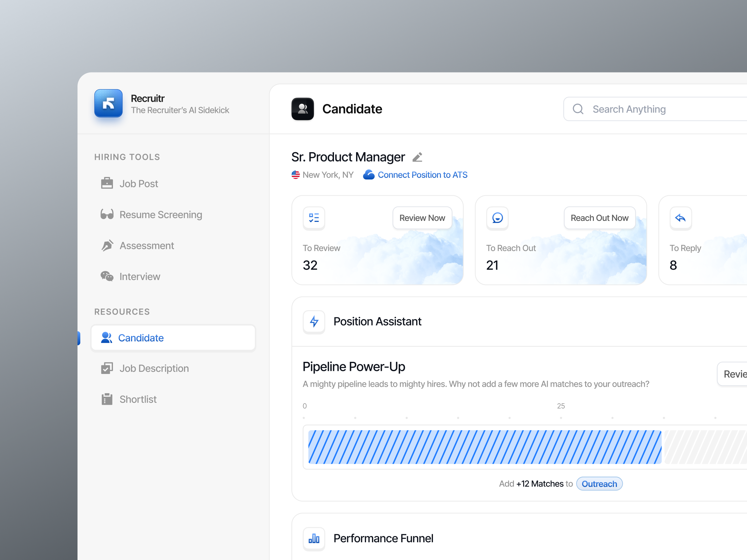Add 12 matches via Outreach button
The height and width of the screenshot is (560, 747).
click(x=599, y=483)
